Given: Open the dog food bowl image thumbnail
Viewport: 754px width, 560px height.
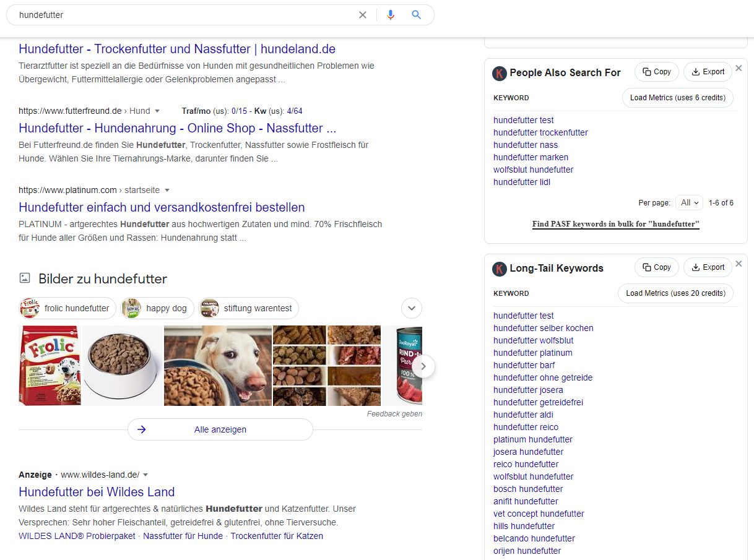Looking at the screenshot, I should click(122, 366).
